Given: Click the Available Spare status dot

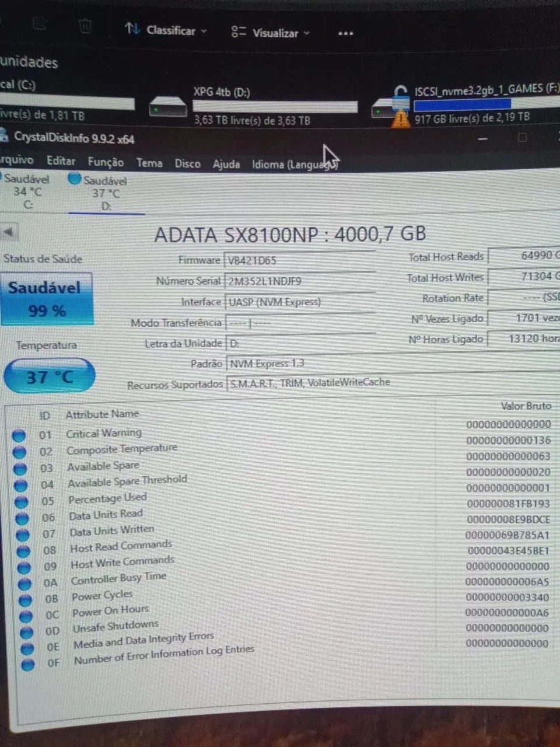Looking at the screenshot, I should (x=20, y=469).
